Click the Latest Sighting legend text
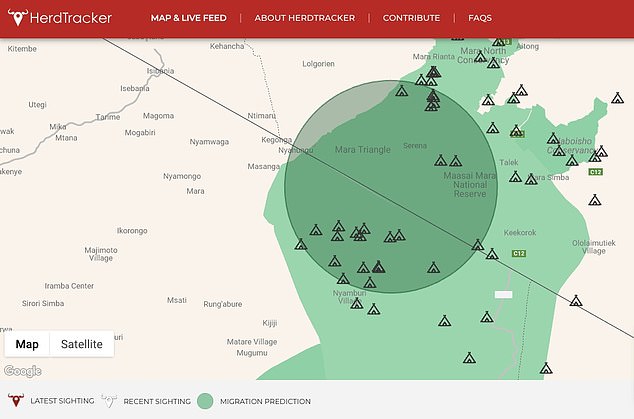This screenshot has height=419, width=634. pyautogui.click(x=62, y=401)
